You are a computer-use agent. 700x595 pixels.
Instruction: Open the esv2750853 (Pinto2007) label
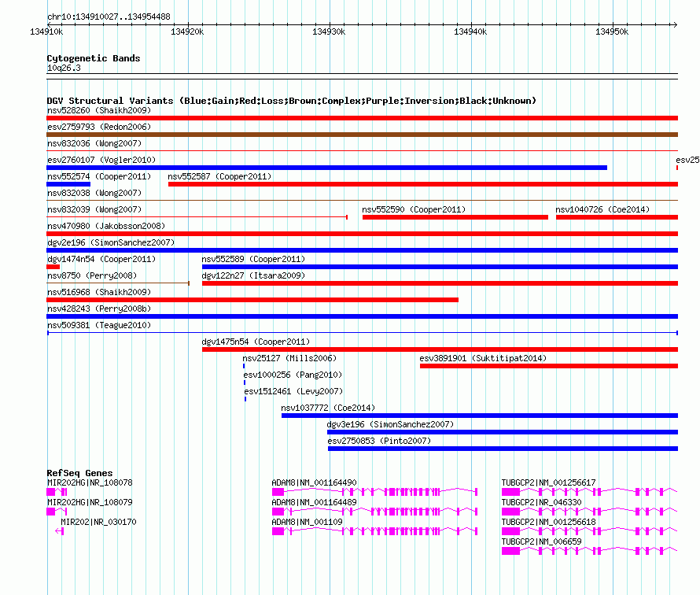click(x=379, y=441)
